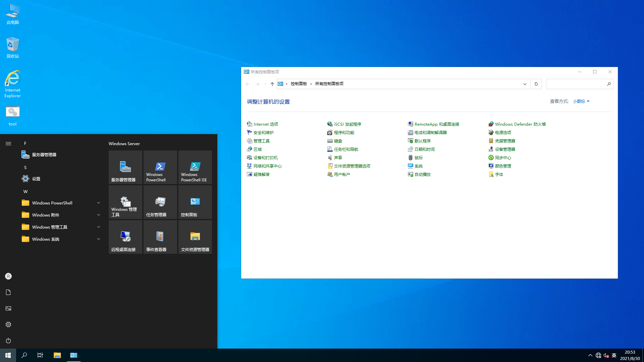Screen dimensions: 644x362
Task: Open the Server Manager tile
Action: pos(125,167)
